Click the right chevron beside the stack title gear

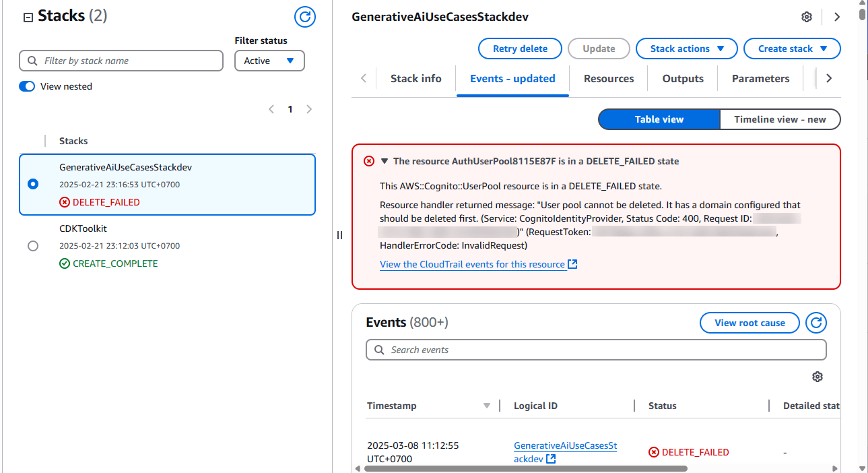coord(837,17)
